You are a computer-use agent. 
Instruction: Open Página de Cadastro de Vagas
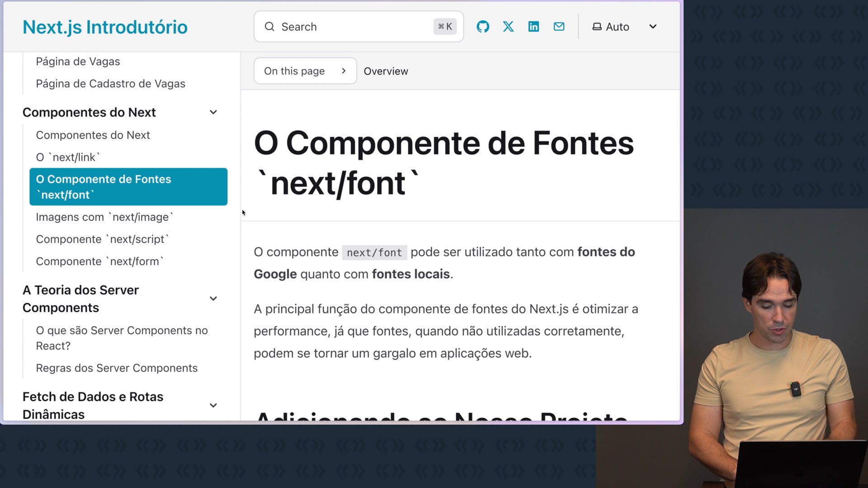110,84
